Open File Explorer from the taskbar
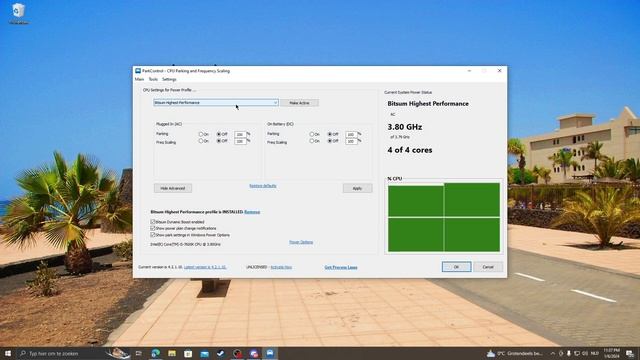 click(x=172, y=353)
